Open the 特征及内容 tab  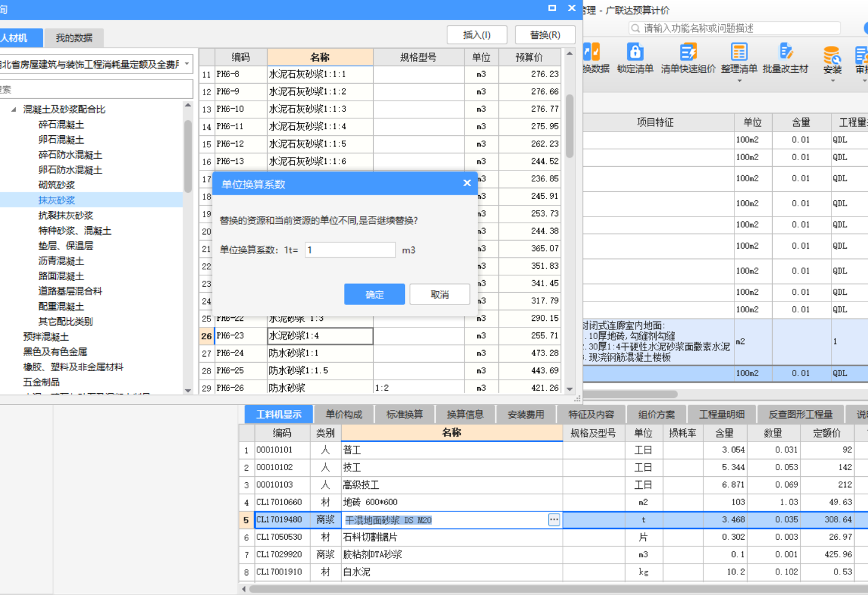[591, 414]
